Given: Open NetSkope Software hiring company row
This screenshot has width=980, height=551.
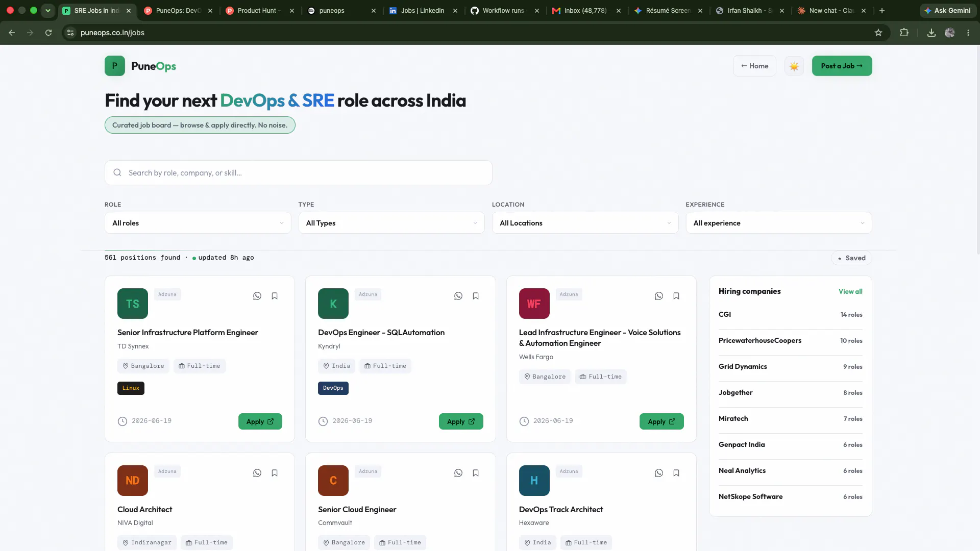Looking at the screenshot, I should 791,497.
